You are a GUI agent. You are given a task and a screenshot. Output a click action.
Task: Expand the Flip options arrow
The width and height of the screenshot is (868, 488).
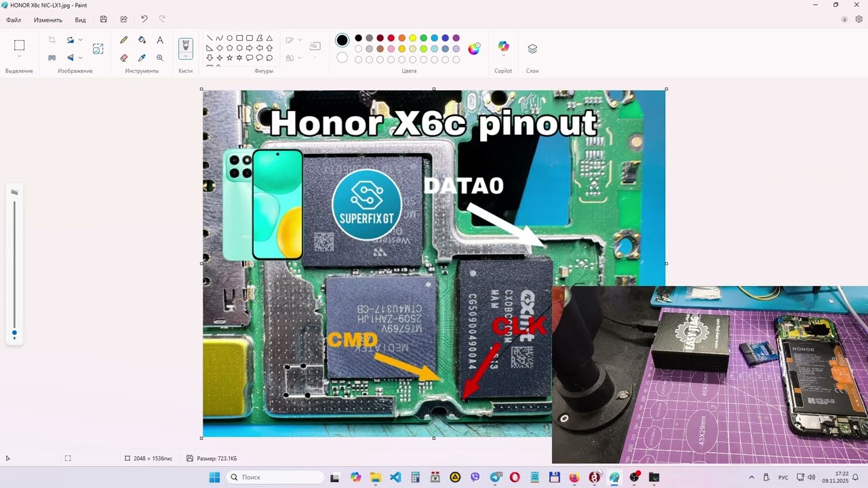point(80,58)
